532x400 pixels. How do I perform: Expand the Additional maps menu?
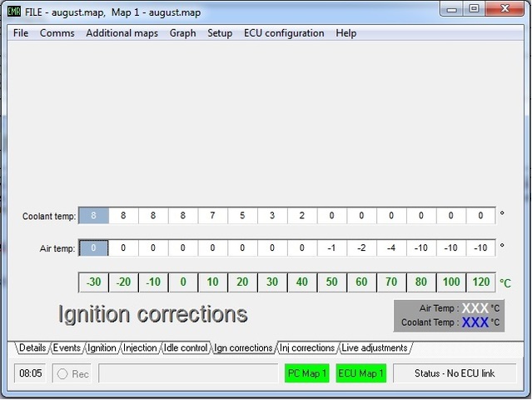point(122,33)
